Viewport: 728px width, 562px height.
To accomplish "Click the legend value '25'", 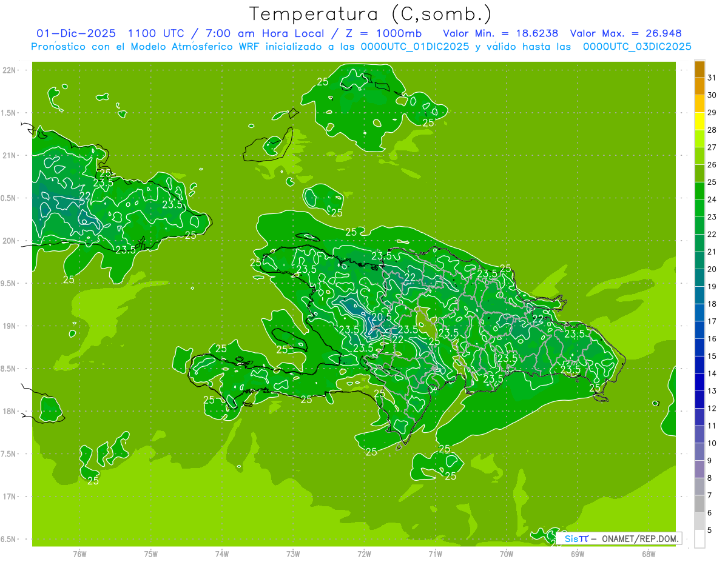I will pos(712,182).
